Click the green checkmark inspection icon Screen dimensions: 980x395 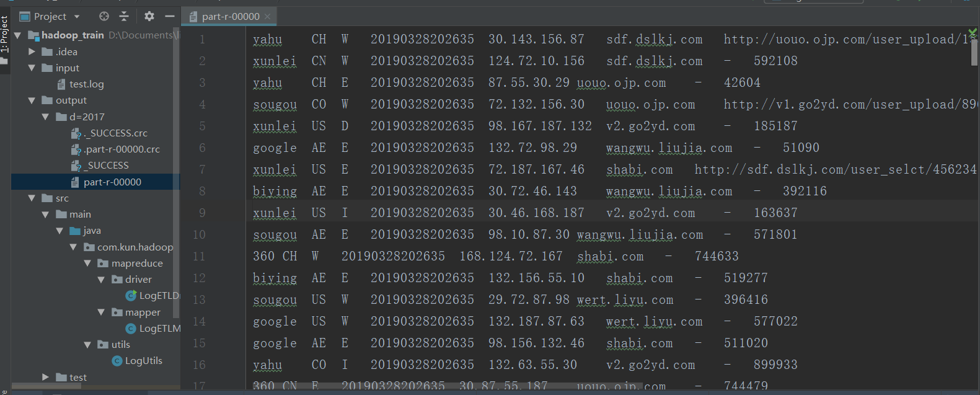tap(973, 32)
